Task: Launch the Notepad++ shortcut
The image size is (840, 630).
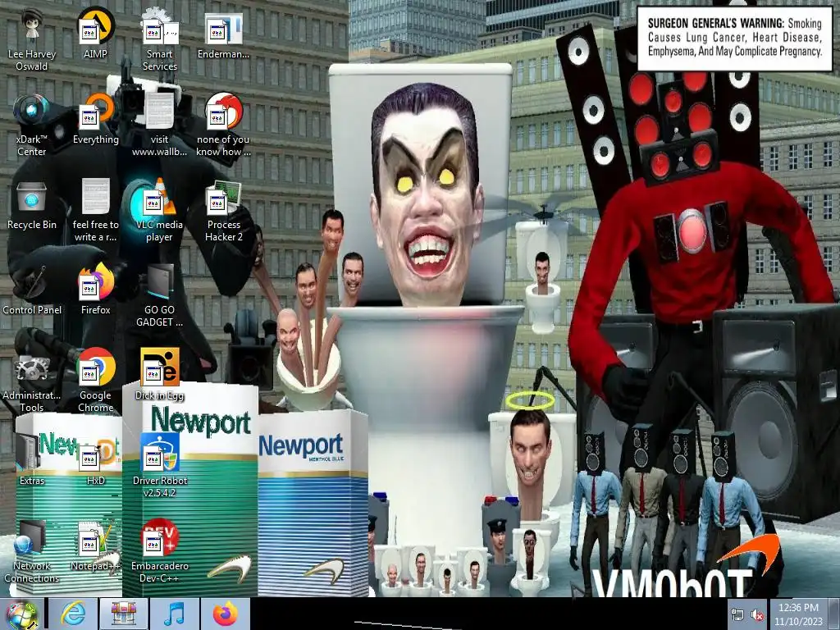Action: (x=95, y=546)
